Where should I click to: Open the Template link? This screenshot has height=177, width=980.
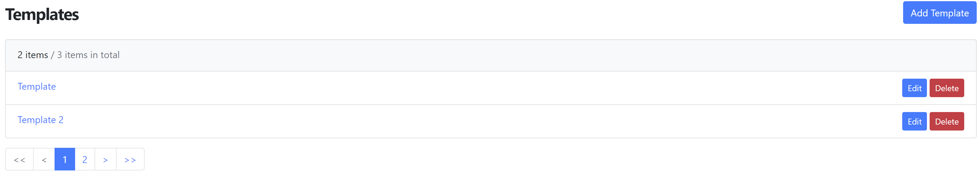point(37,87)
